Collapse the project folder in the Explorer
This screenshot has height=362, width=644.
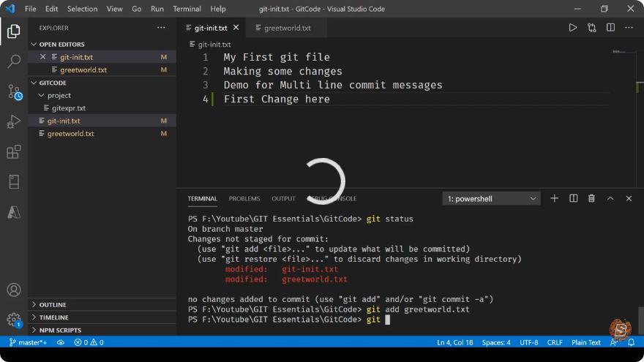[x=59, y=95]
